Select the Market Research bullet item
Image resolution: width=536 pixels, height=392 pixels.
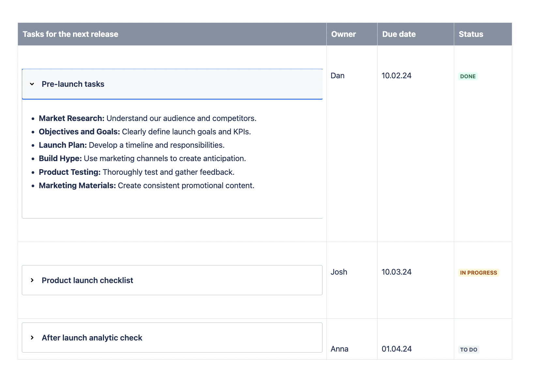pos(147,118)
